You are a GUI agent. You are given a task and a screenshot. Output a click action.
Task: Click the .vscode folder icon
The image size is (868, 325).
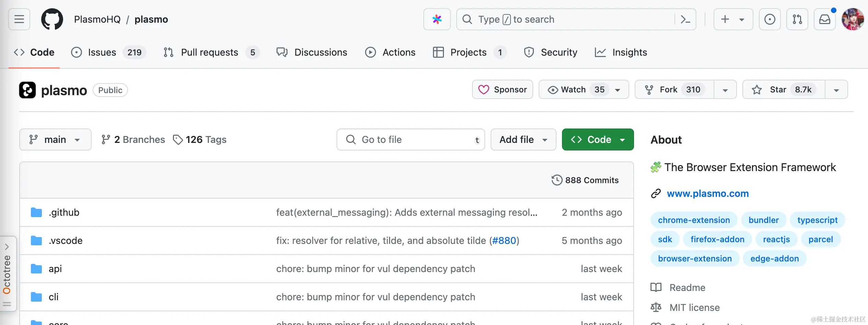click(36, 240)
